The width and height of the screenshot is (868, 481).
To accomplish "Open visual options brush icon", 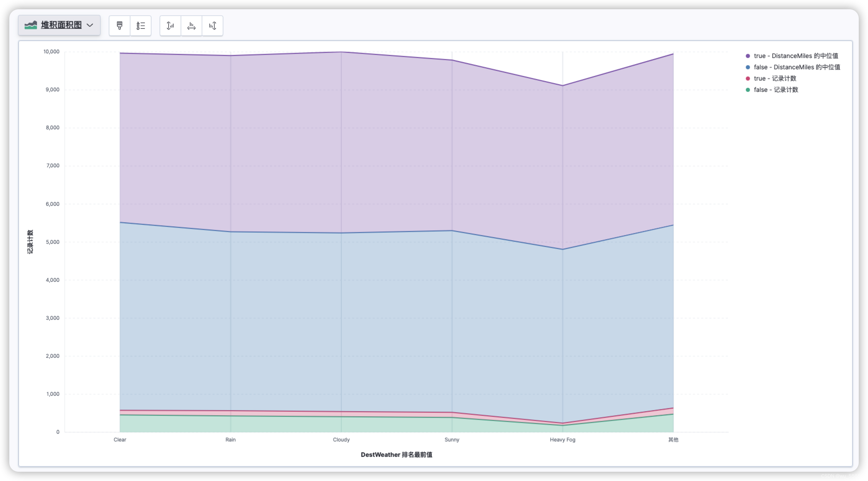I will click(x=120, y=26).
